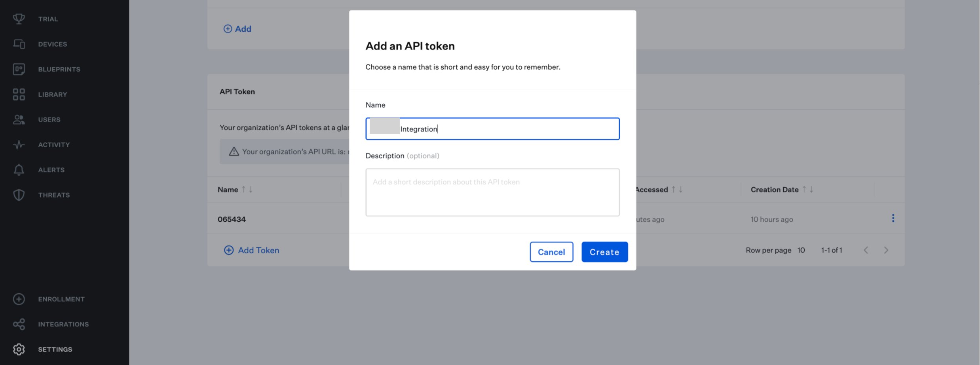Click the warning triangle icon by API URL
The height and width of the screenshot is (365, 980).
click(x=234, y=151)
